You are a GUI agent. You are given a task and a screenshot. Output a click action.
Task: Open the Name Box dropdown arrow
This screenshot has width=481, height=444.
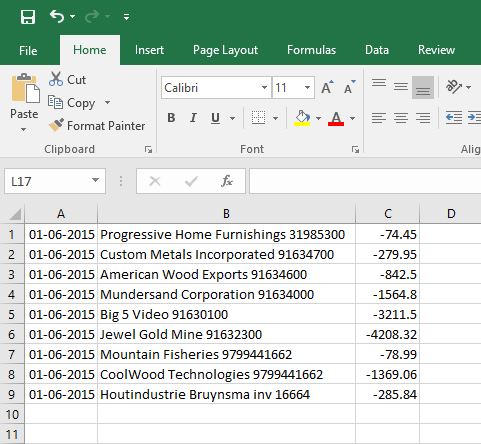95,180
